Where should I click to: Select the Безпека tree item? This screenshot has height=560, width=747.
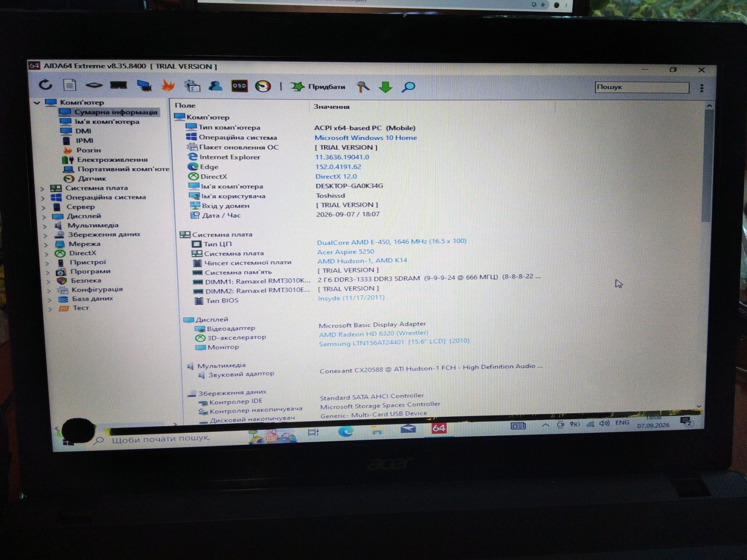click(x=79, y=280)
